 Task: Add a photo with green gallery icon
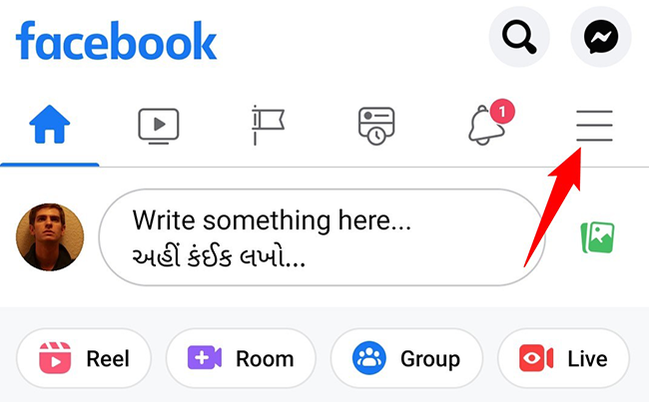coord(597,237)
